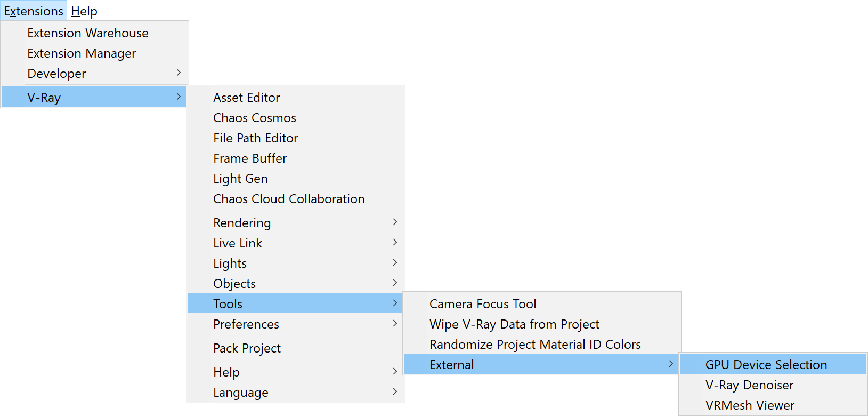Image resolution: width=868 pixels, height=416 pixels.
Task: Click the arrow beside Rendering
Action: click(x=395, y=222)
